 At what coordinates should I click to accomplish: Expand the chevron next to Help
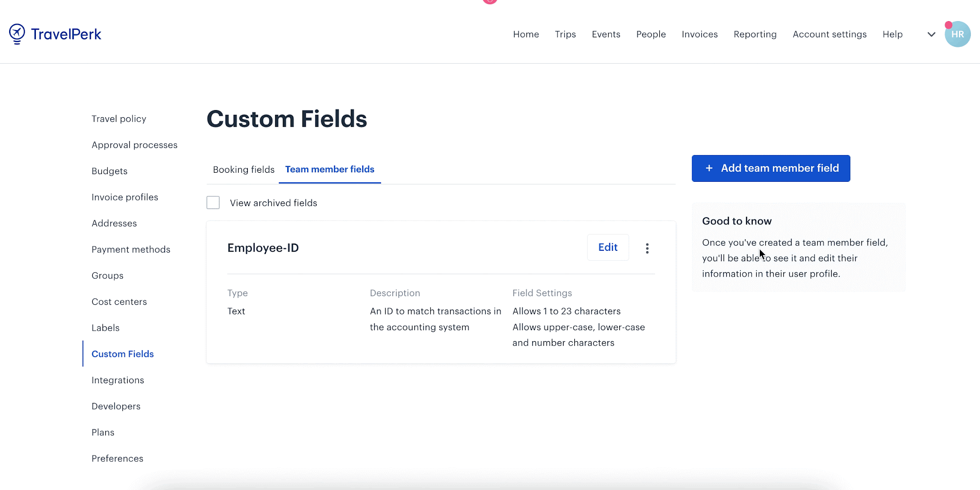[931, 34]
